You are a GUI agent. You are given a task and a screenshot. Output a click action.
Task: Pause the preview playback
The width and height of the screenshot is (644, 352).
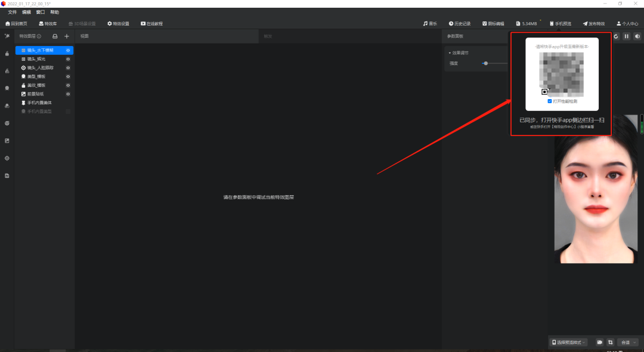(626, 36)
